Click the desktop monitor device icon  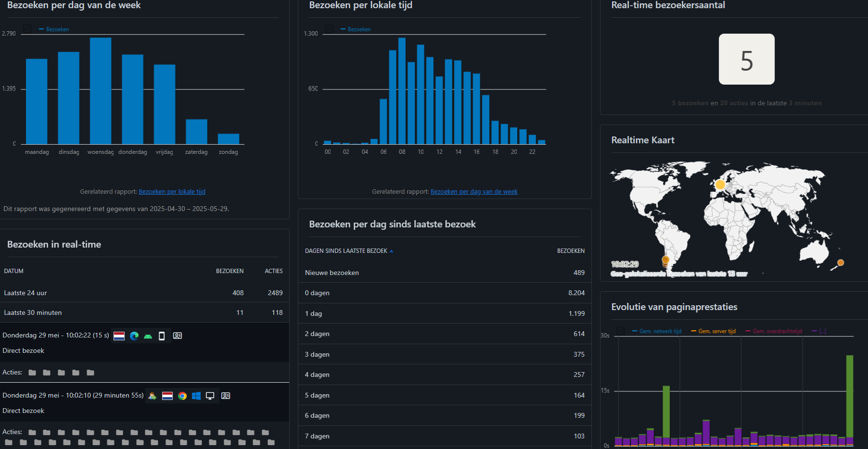tap(210, 396)
